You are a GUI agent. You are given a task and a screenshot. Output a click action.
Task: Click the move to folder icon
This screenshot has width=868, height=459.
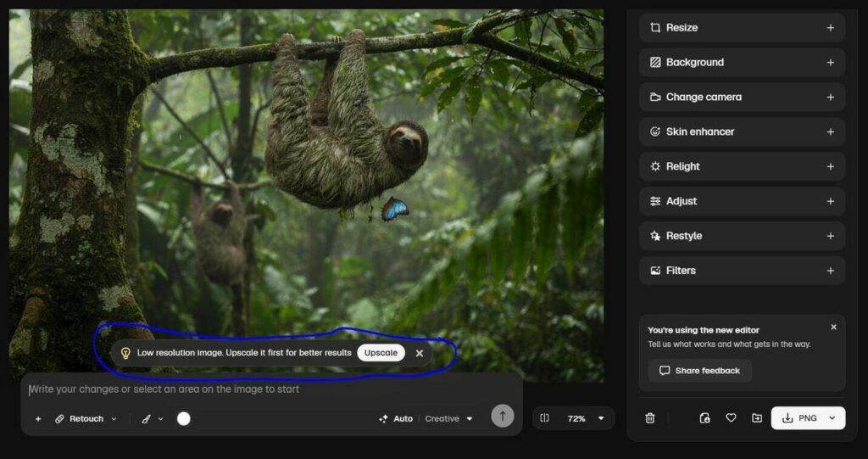[757, 418]
